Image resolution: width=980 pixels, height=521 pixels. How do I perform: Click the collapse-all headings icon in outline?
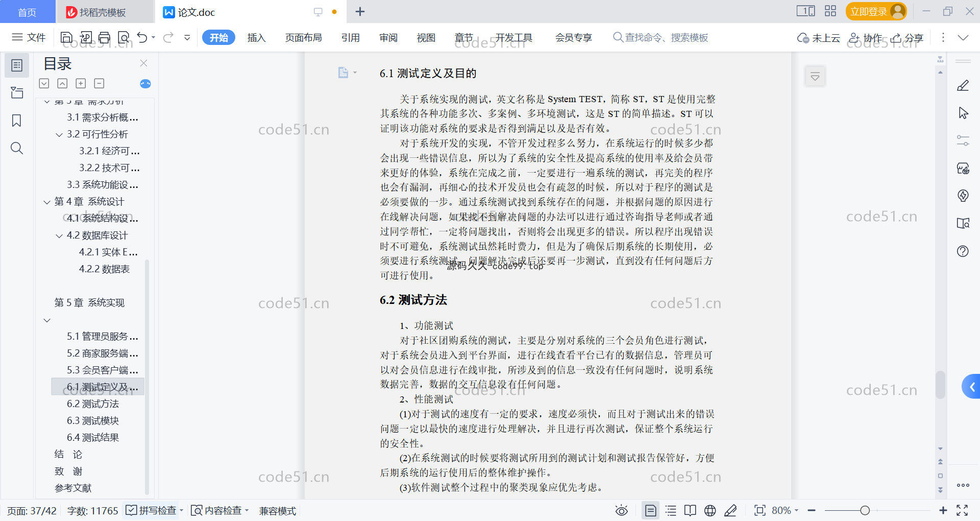[x=62, y=83]
